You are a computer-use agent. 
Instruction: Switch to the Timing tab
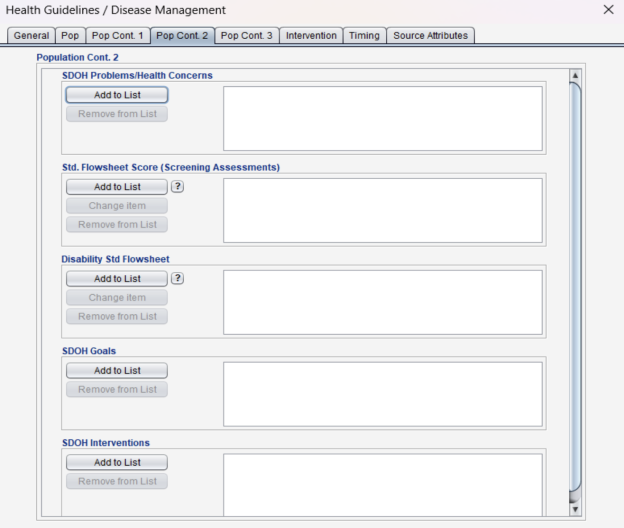click(364, 36)
